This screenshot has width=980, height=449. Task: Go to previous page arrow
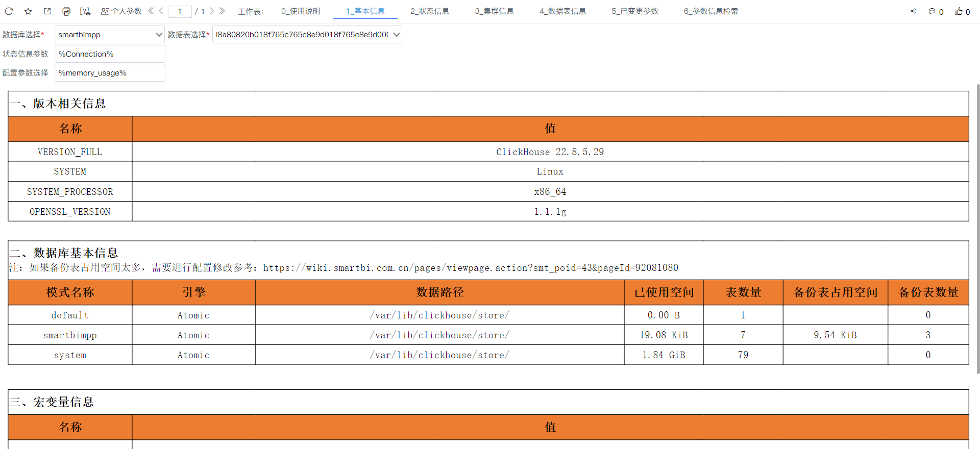161,11
